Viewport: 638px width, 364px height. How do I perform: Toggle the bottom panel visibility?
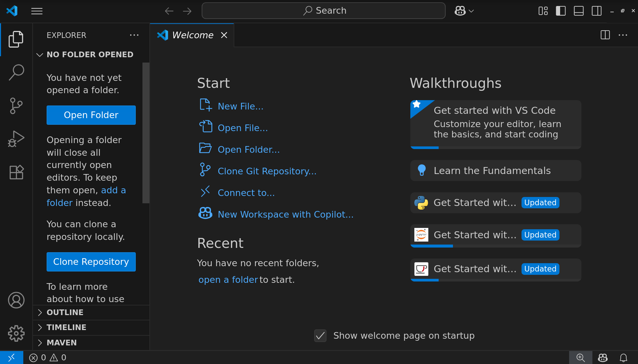[579, 11]
